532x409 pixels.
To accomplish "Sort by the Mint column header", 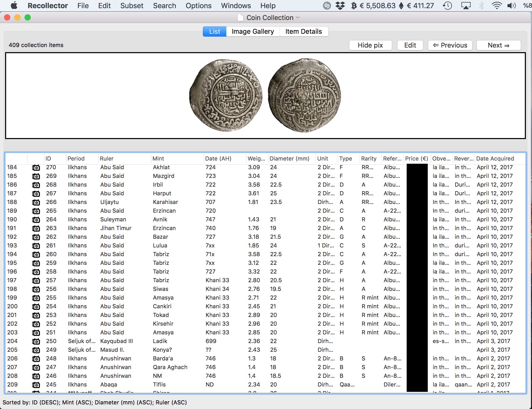I will [x=177, y=158].
